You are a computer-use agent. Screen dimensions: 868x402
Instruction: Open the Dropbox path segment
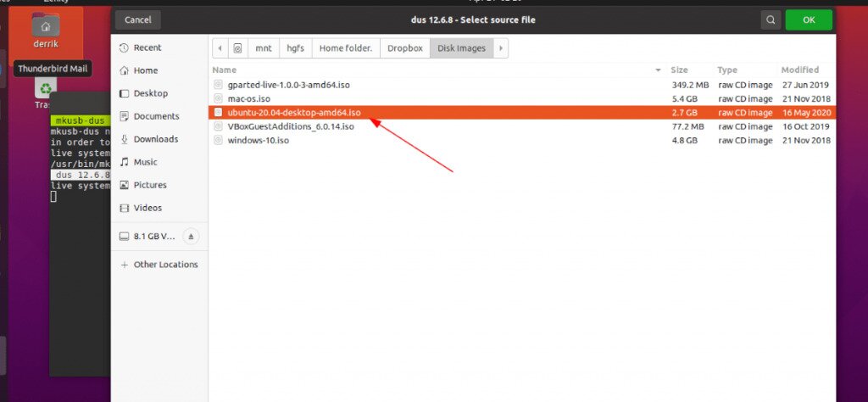[x=404, y=48]
